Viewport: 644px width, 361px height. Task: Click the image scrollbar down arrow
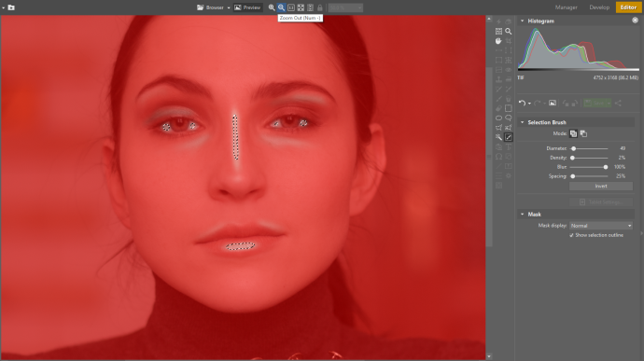pyautogui.click(x=489, y=356)
